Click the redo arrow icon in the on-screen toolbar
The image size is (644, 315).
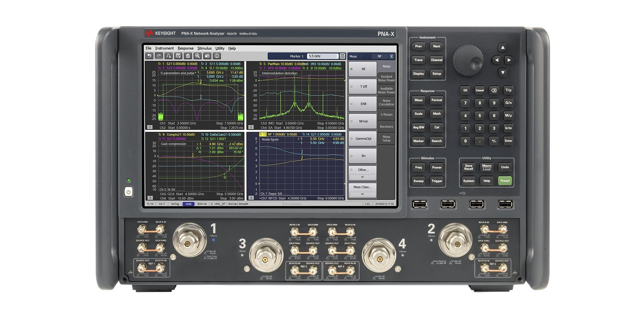click(159, 56)
